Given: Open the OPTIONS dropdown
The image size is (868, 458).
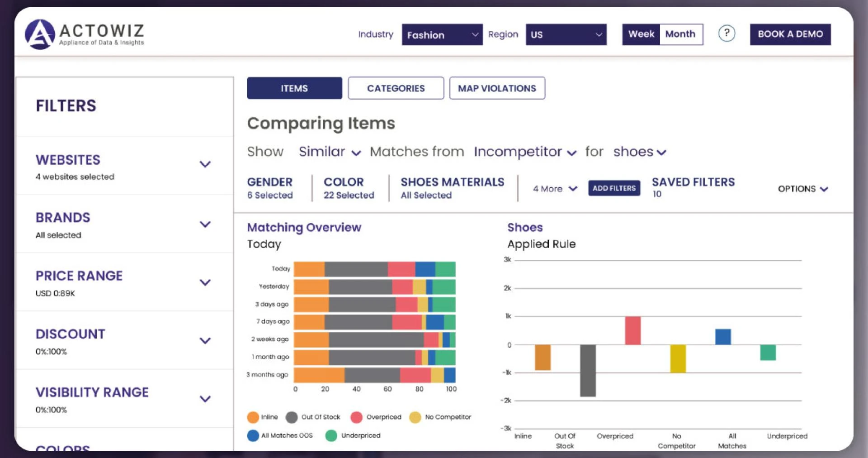Looking at the screenshot, I should 802,189.
